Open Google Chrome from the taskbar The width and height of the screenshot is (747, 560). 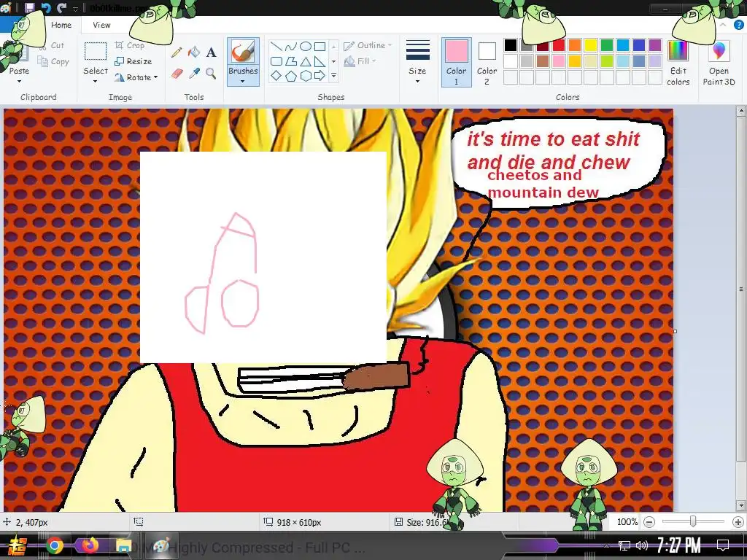click(54, 545)
